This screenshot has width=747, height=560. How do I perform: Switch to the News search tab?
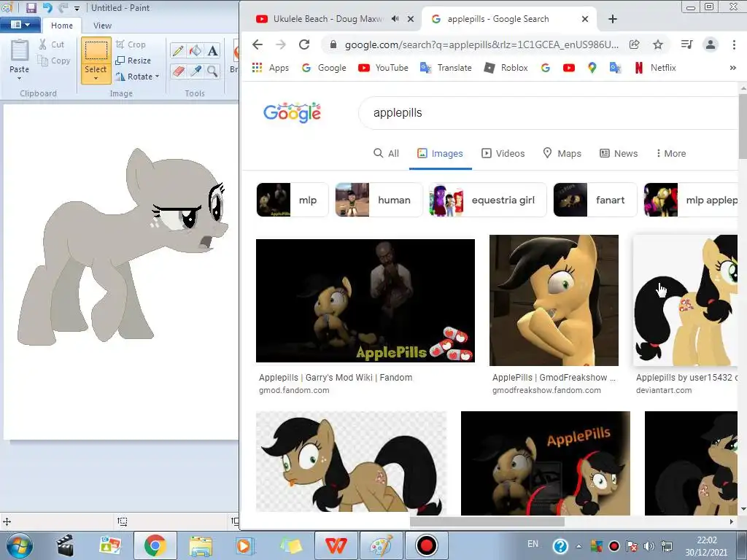tap(619, 153)
